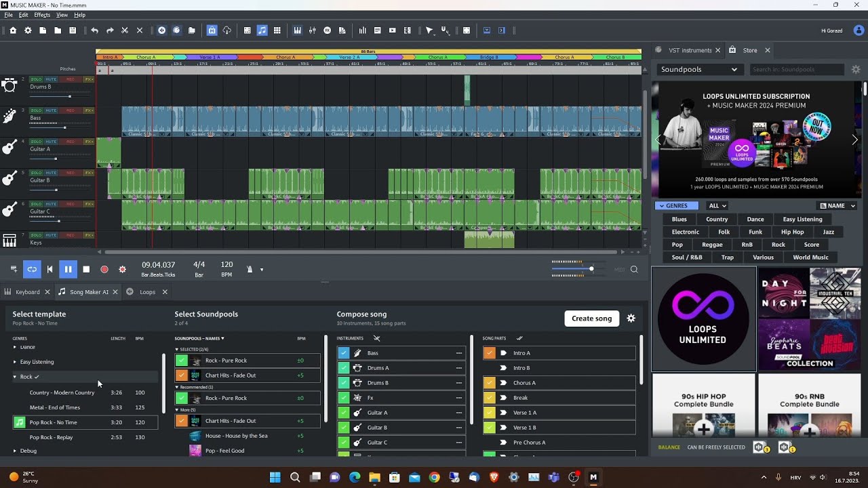The height and width of the screenshot is (488, 868).
Task: Solo the Bass track
Action: coord(36,110)
